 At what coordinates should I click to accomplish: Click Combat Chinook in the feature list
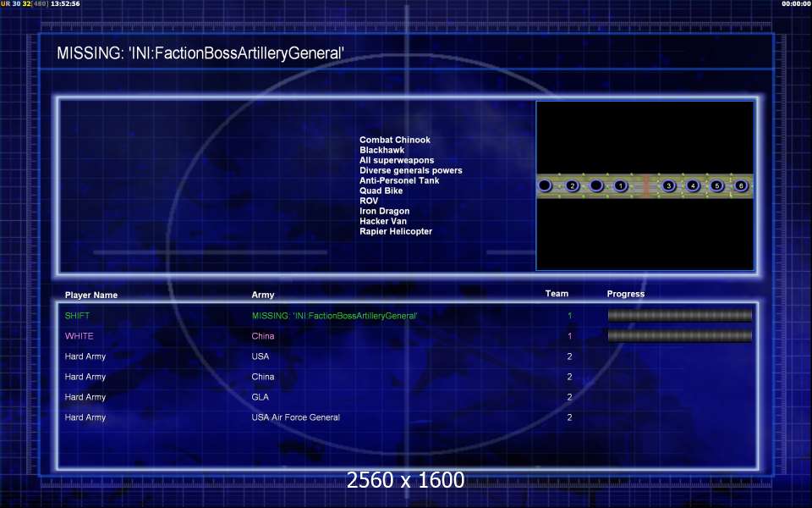pyautogui.click(x=395, y=140)
